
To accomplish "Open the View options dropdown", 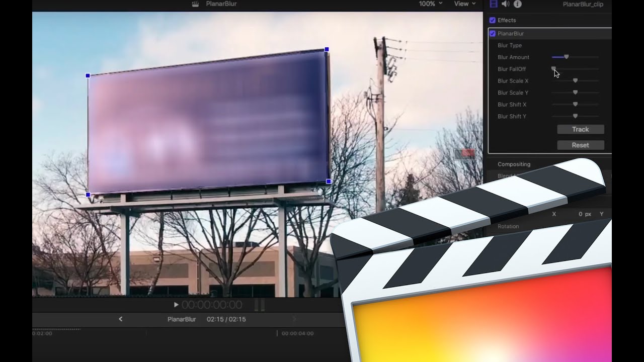I will 465,4.
